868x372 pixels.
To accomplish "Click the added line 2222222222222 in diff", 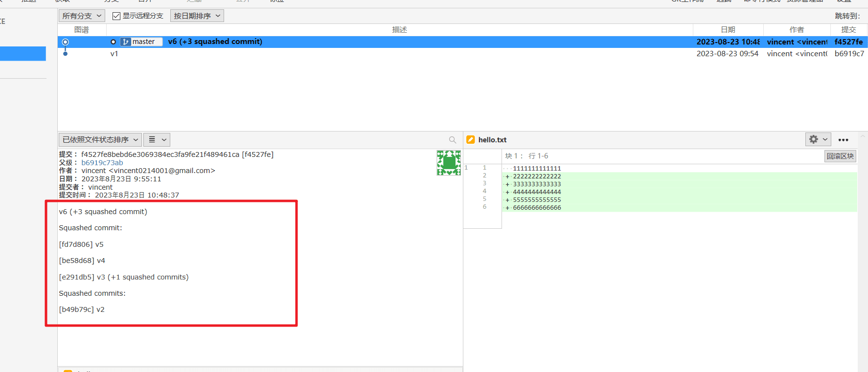I will (x=537, y=176).
